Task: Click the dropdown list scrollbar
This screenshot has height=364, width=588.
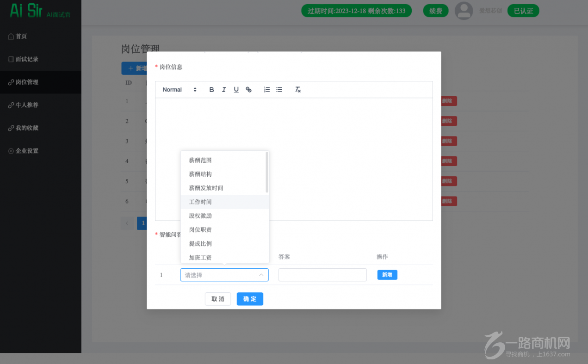Action: (267, 172)
